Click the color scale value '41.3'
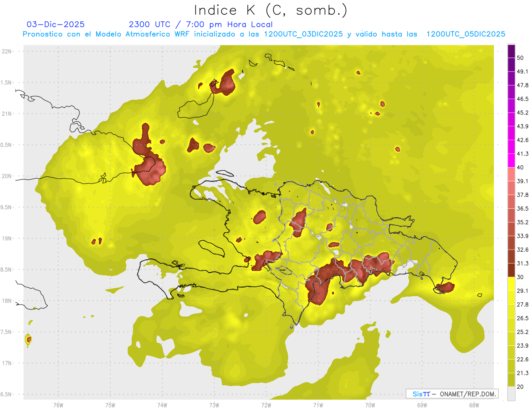The image size is (532, 411). (x=523, y=154)
